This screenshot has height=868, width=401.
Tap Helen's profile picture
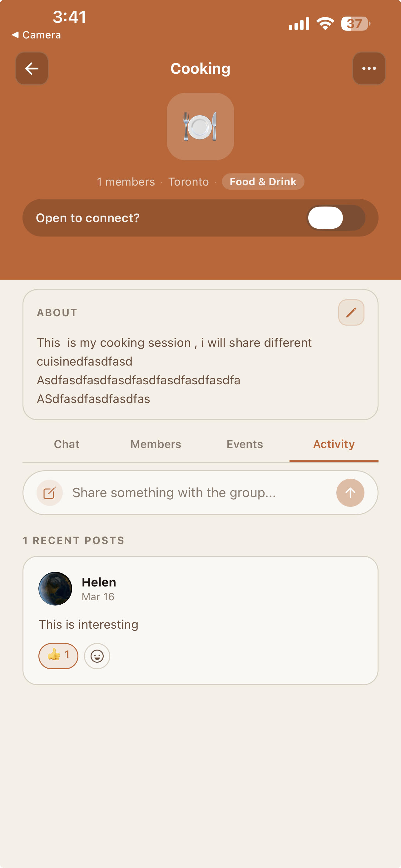[55, 588]
